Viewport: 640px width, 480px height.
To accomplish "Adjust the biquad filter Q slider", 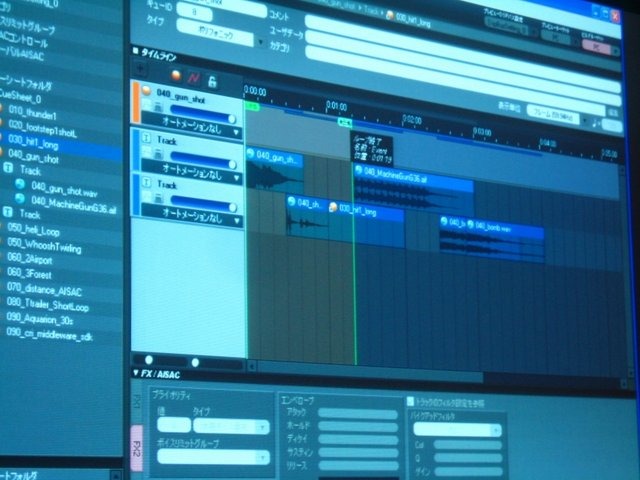I will pos(468,458).
